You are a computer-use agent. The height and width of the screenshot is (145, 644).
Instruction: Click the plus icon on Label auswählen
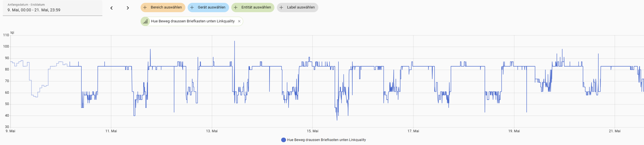[281, 7]
